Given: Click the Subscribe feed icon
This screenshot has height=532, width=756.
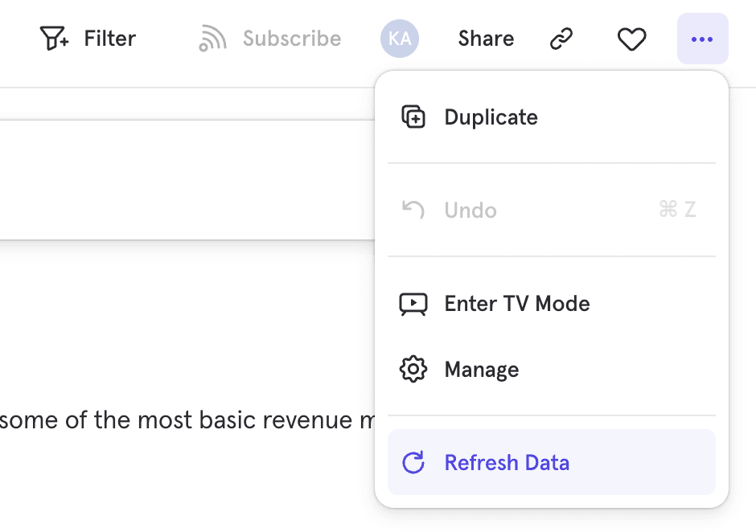Looking at the screenshot, I should point(213,39).
